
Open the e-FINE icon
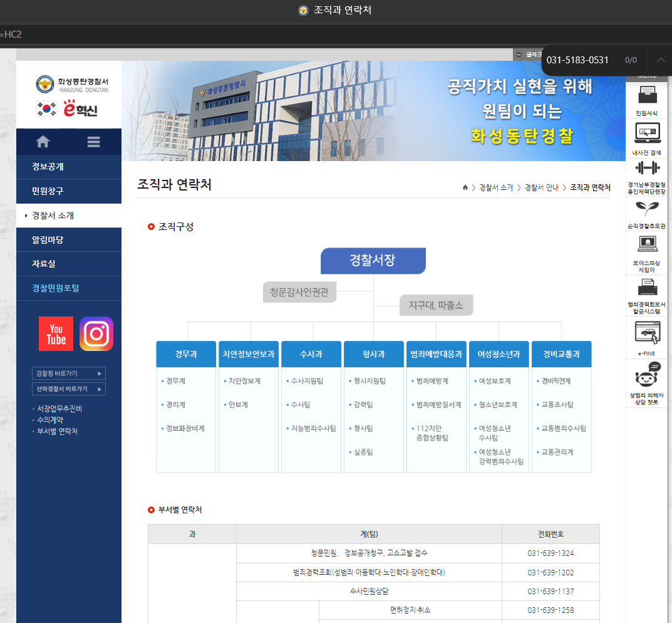pyautogui.click(x=647, y=332)
